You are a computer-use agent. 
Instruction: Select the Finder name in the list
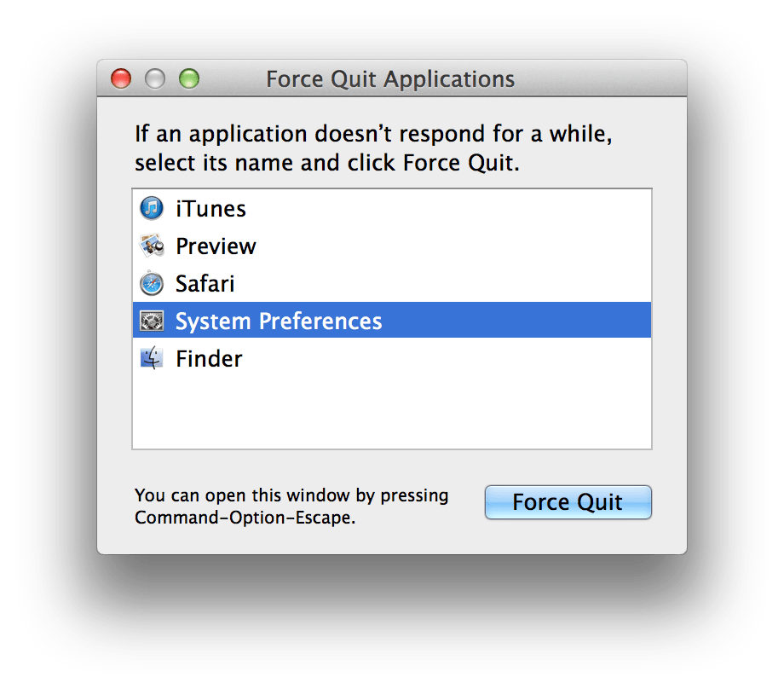click(209, 359)
